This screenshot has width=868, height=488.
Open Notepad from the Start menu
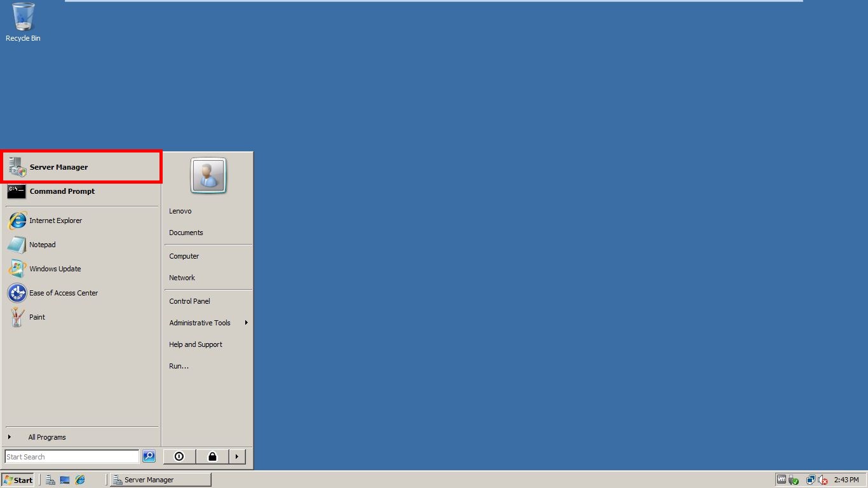(x=81, y=245)
